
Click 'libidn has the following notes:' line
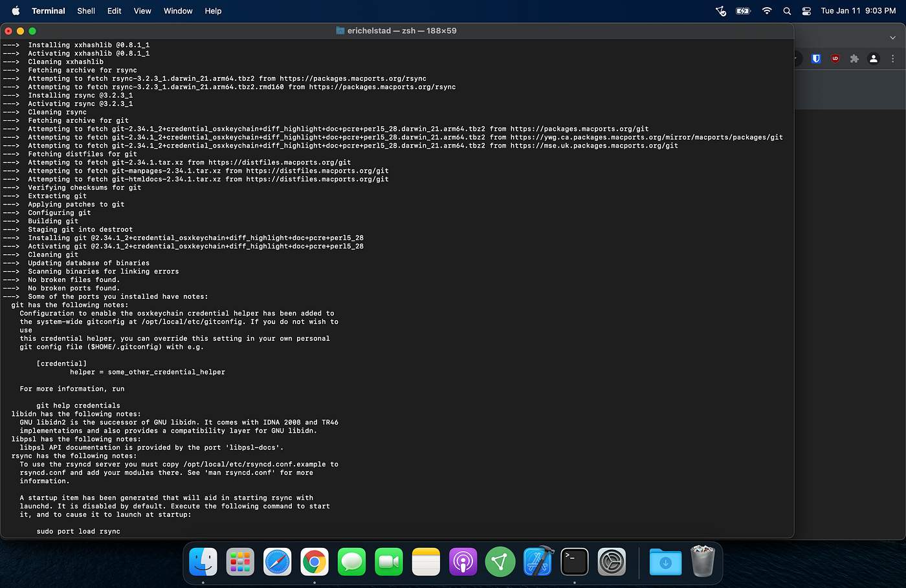[76, 414]
